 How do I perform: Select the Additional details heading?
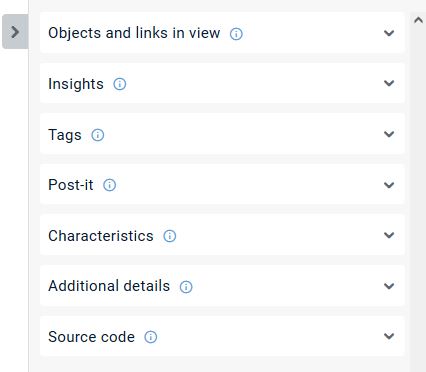click(x=109, y=286)
